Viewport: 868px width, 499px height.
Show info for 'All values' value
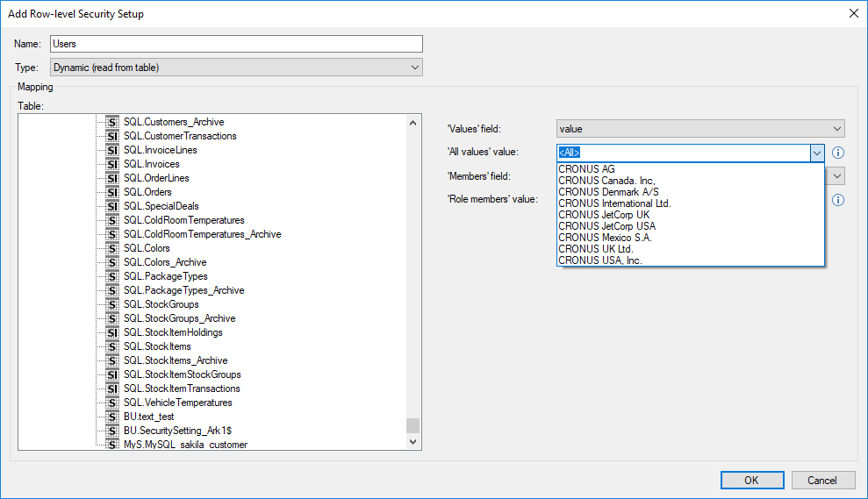(838, 153)
